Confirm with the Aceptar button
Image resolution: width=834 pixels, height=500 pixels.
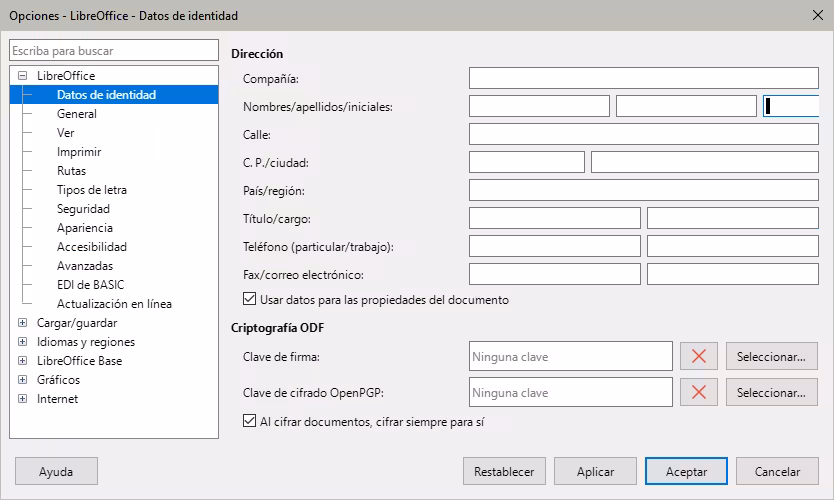point(686,471)
